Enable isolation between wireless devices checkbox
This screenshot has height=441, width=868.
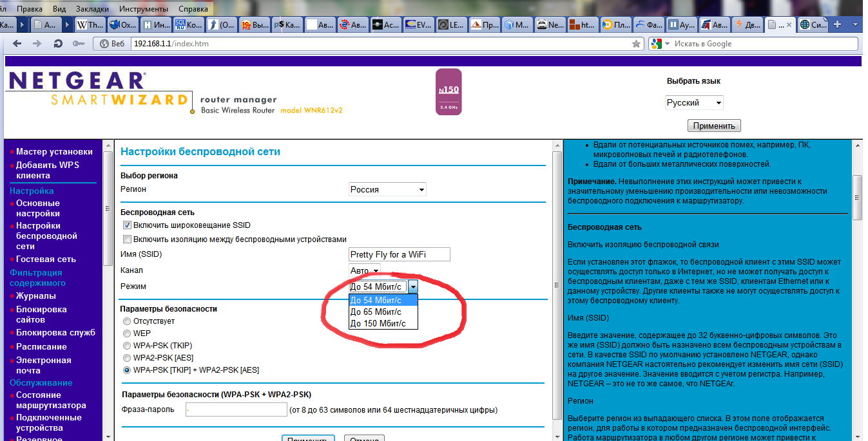click(x=127, y=239)
